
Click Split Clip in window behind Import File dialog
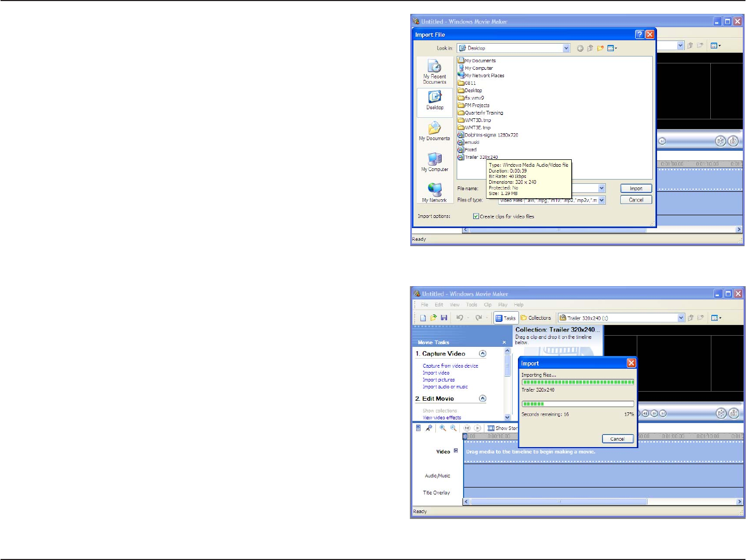[720, 141]
